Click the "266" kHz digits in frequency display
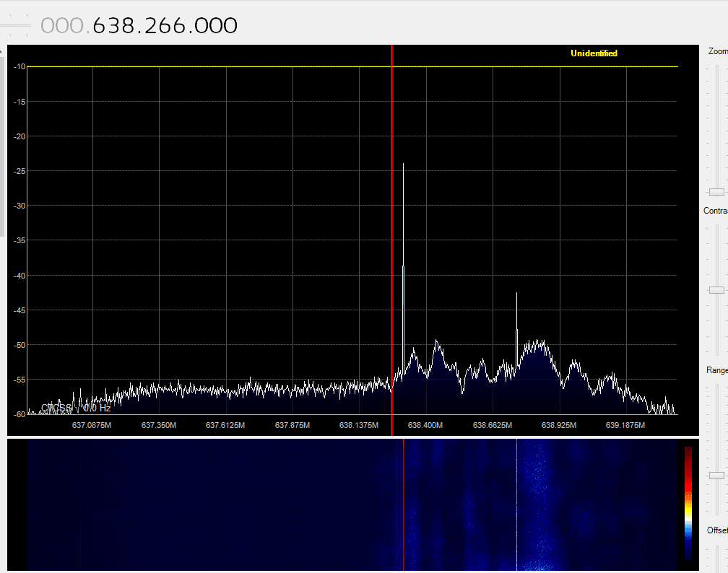728x573 pixels. point(165,26)
